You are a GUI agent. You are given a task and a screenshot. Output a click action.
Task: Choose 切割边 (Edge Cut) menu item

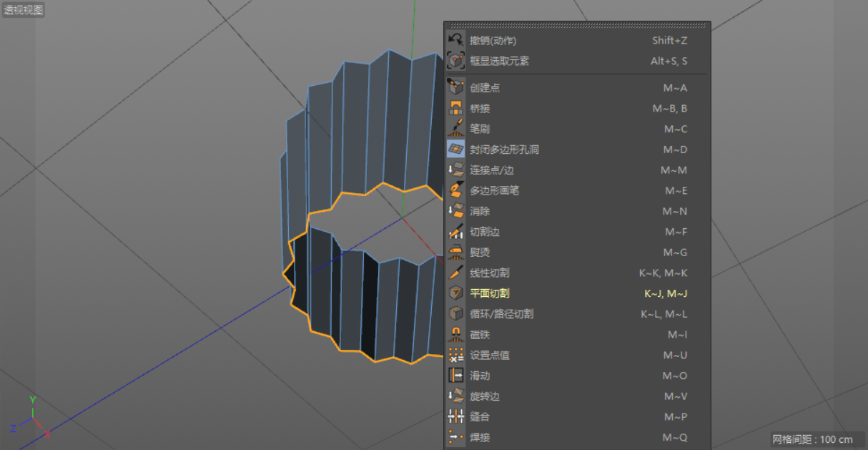[x=485, y=232]
